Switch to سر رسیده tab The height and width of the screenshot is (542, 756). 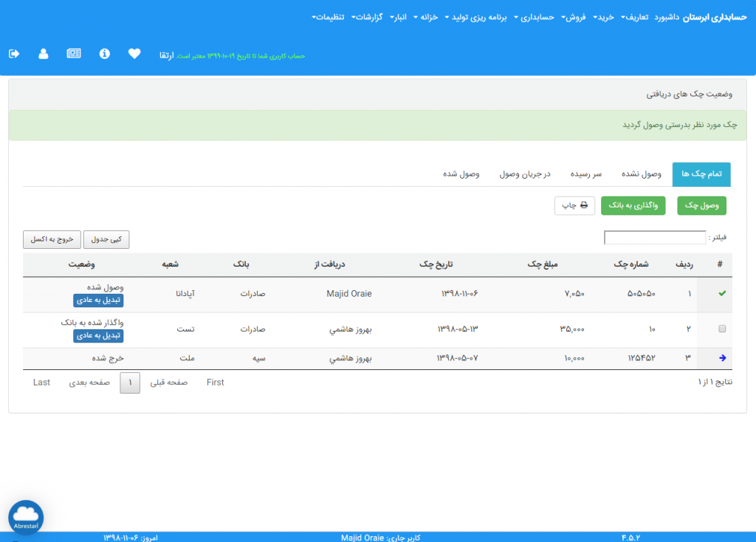click(585, 174)
